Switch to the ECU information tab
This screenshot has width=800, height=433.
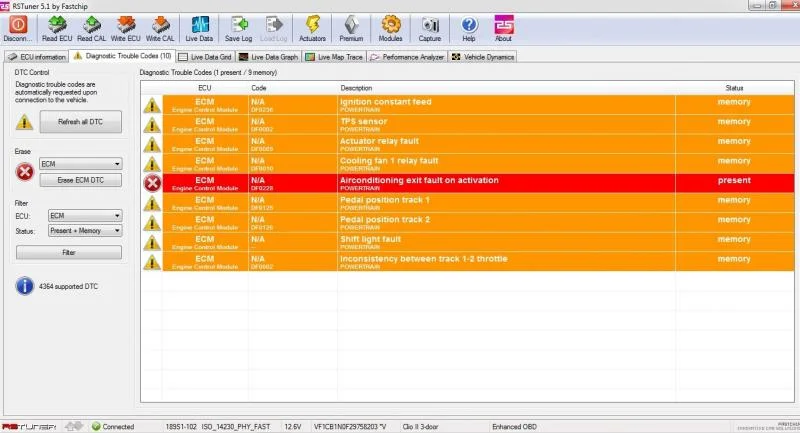pyautogui.click(x=37, y=57)
